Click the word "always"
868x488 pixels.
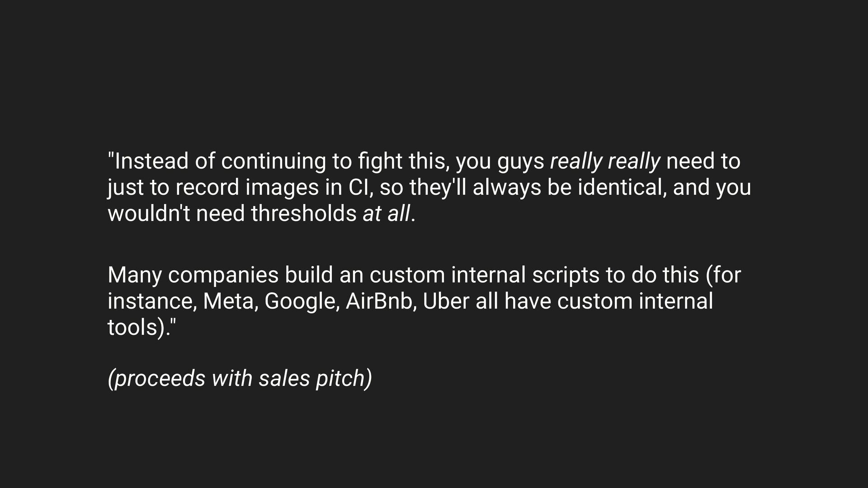[x=506, y=188]
